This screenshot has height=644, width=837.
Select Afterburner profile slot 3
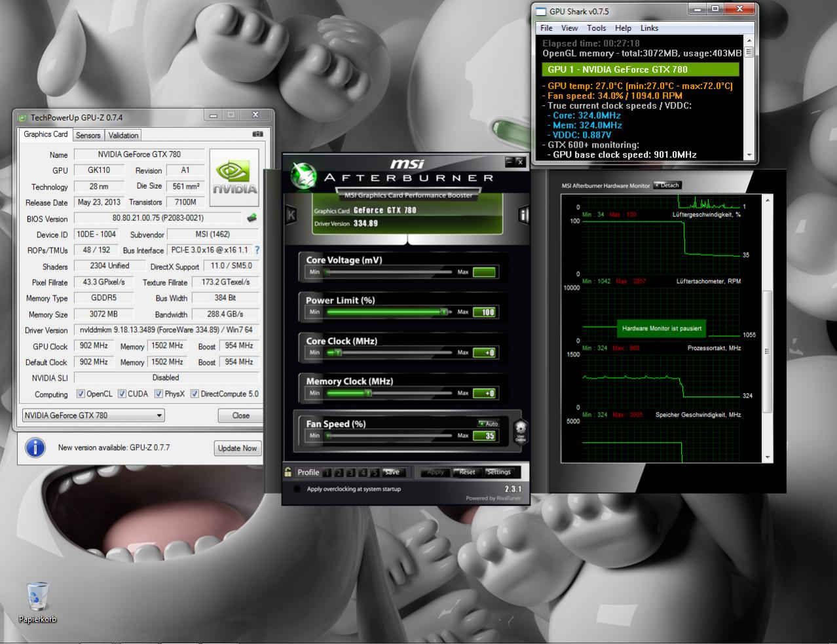coord(352,472)
